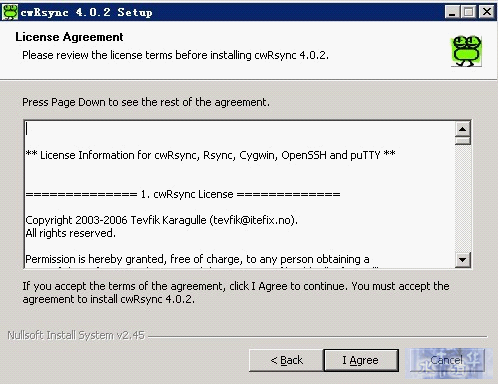
Task: Click the Nullsoft Install System v2.45 label
Action: coord(76,335)
